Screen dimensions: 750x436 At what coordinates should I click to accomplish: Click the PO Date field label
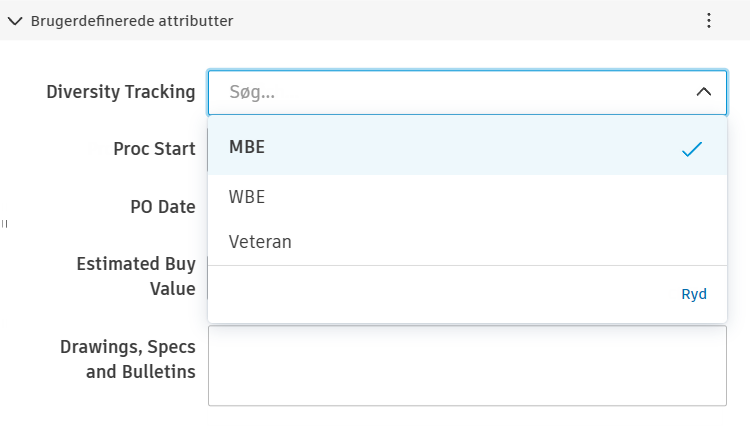pyautogui.click(x=162, y=207)
